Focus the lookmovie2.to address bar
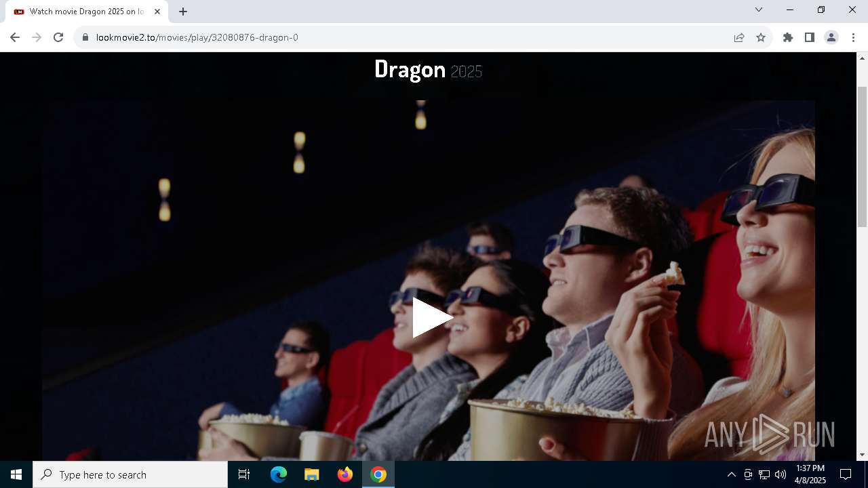The image size is (868, 488). tap(407, 37)
